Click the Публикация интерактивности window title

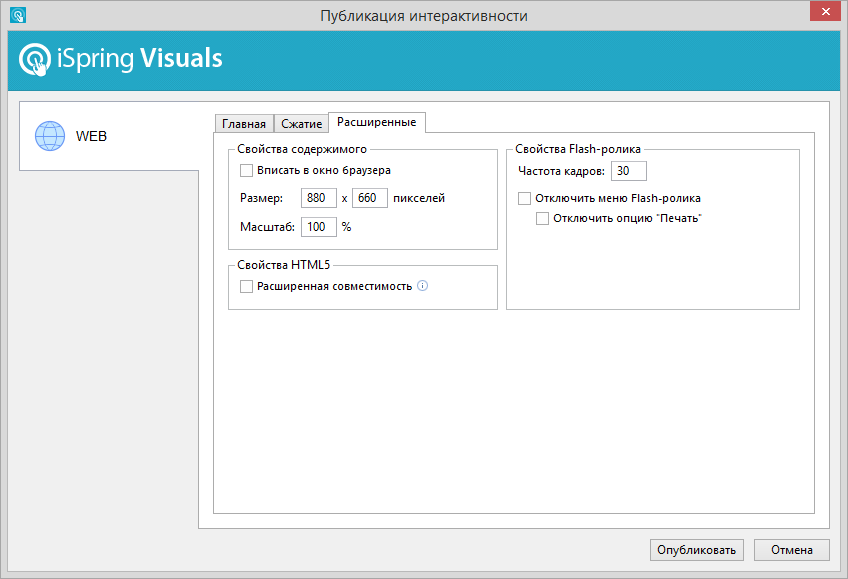pyautogui.click(x=424, y=16)
